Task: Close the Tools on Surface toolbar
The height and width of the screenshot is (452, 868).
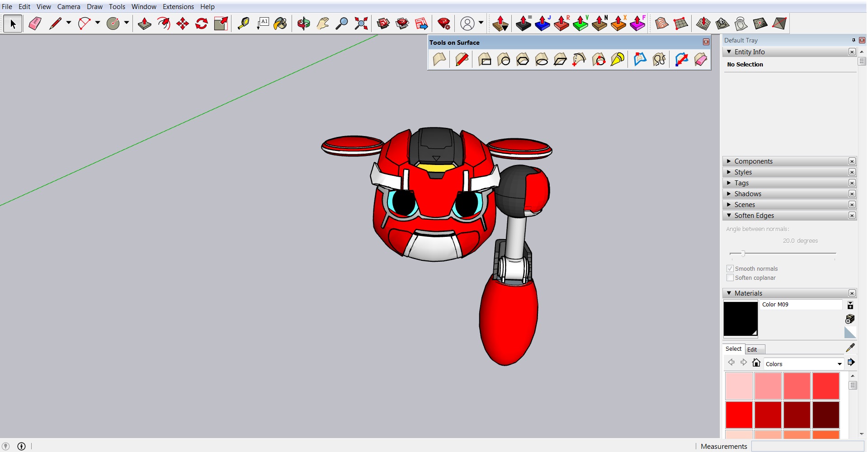Action: pyautogui.click(x=706, y=42)
